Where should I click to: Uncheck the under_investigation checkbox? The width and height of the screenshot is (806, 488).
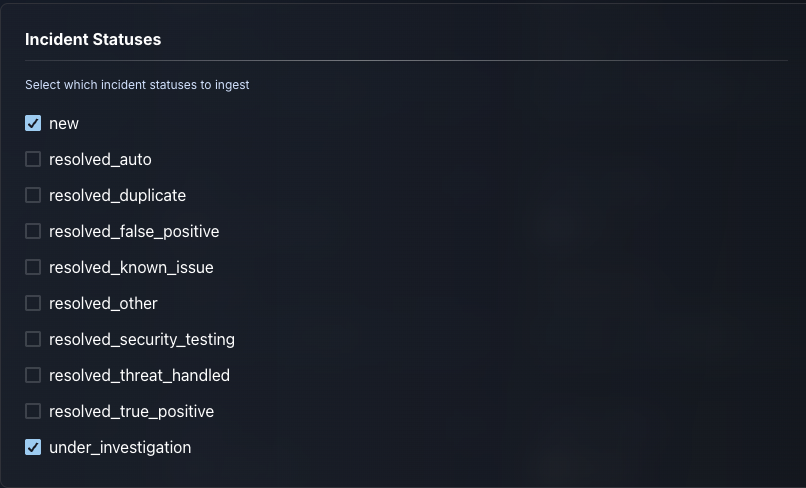(33, 447)
